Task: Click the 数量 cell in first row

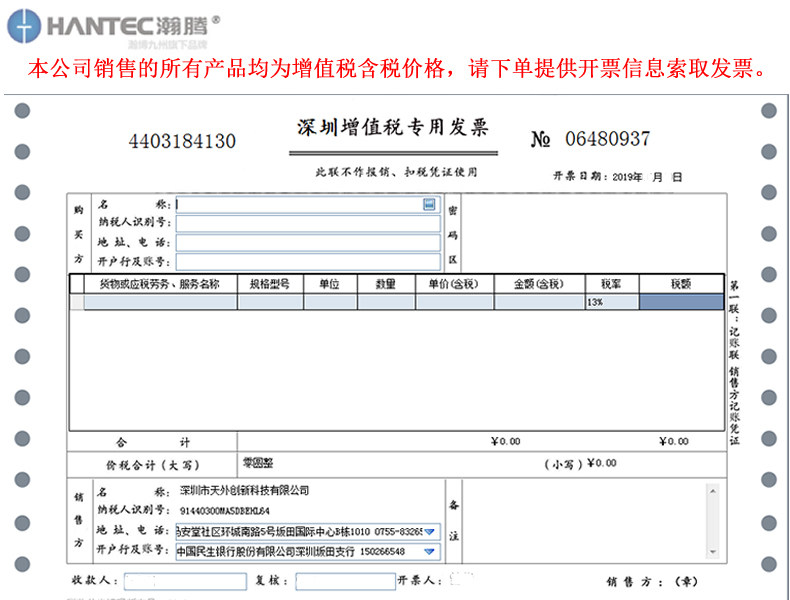Action: tap(386, 302)
